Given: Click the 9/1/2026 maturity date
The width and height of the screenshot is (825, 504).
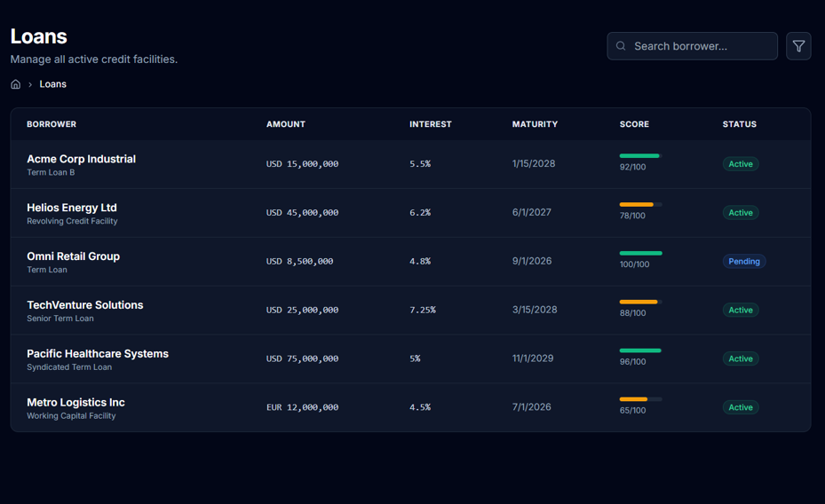Looking at the screenshot, I should click(532, 261).
